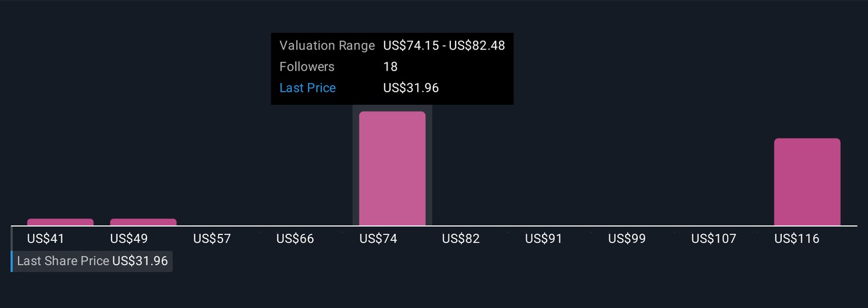Select the US$91 axis label
The height and width of the screenshot is (308, 868).
click(544, 239)
